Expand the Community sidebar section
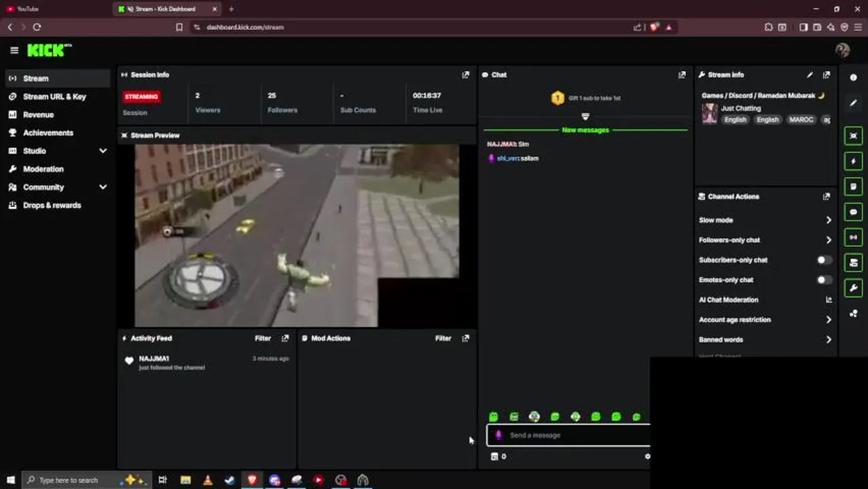 tap(103, 187)
